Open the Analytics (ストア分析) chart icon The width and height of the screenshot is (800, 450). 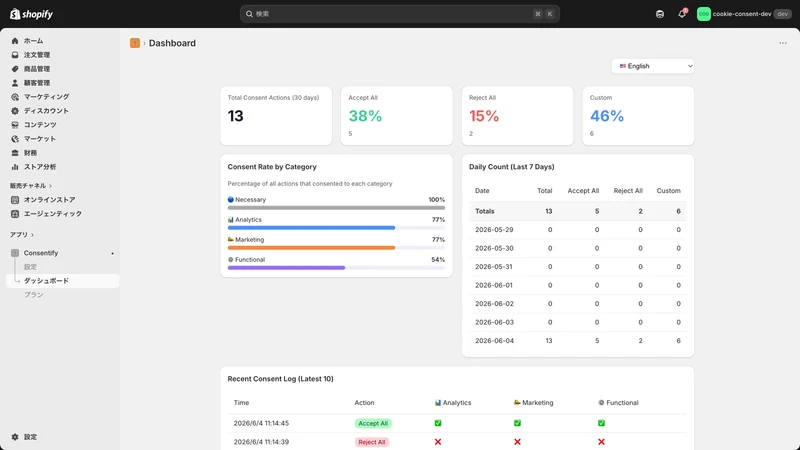[x=15, y=167]
